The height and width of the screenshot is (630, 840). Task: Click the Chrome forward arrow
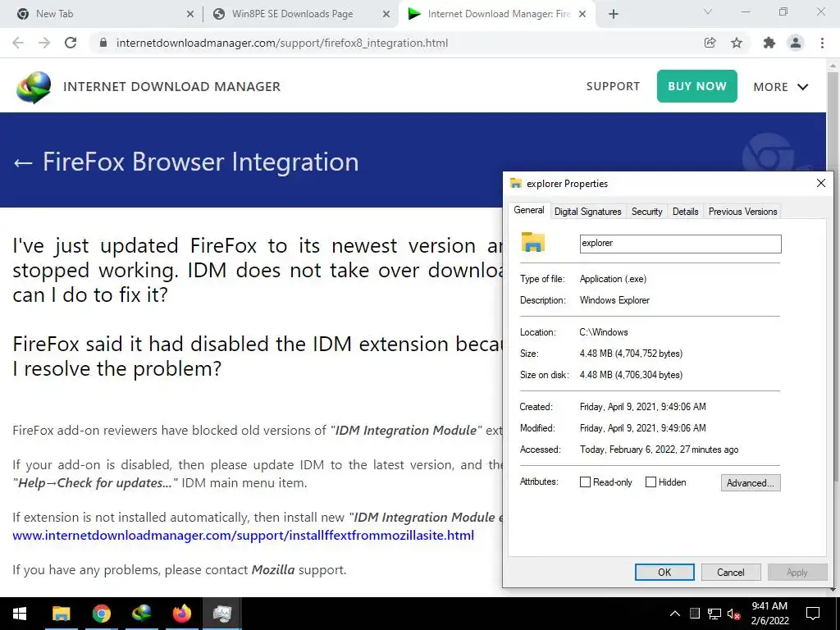coord(44,43)
